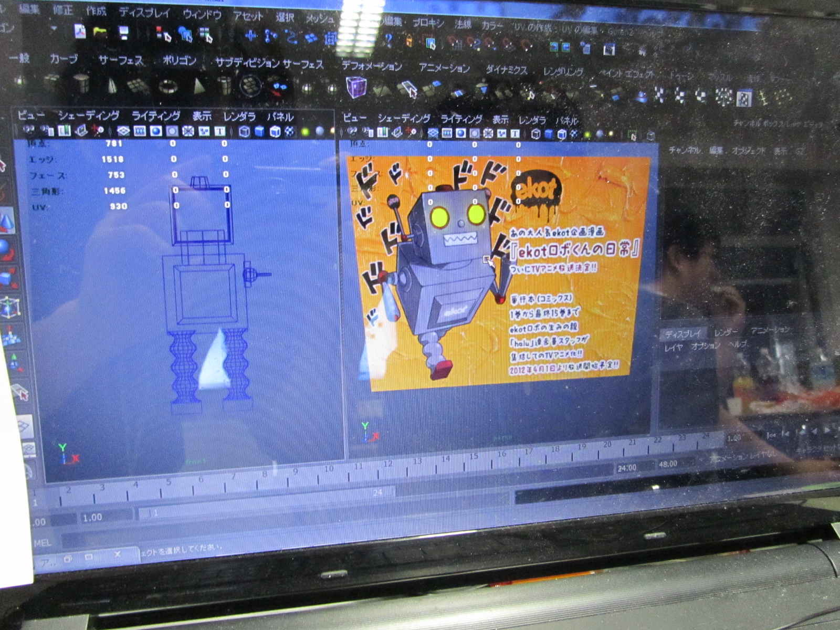The height and width of the screenshot is (630, 840).
Task: Open the 作成 menu
Action: click(x=96, y=10)
